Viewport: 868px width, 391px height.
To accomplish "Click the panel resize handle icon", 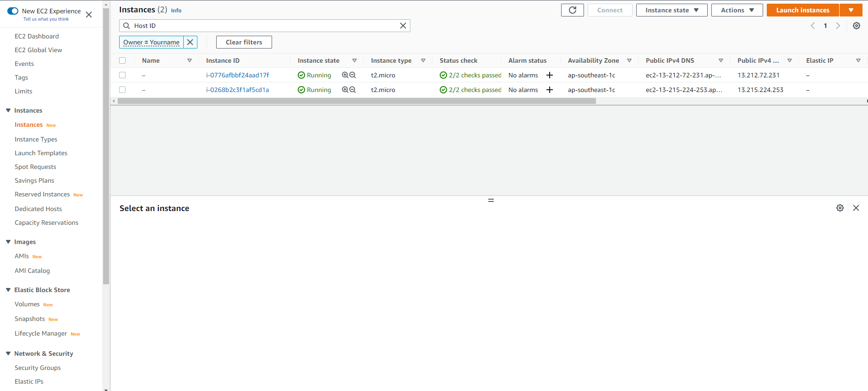I will pyautogui.click(x=491, y=201).
